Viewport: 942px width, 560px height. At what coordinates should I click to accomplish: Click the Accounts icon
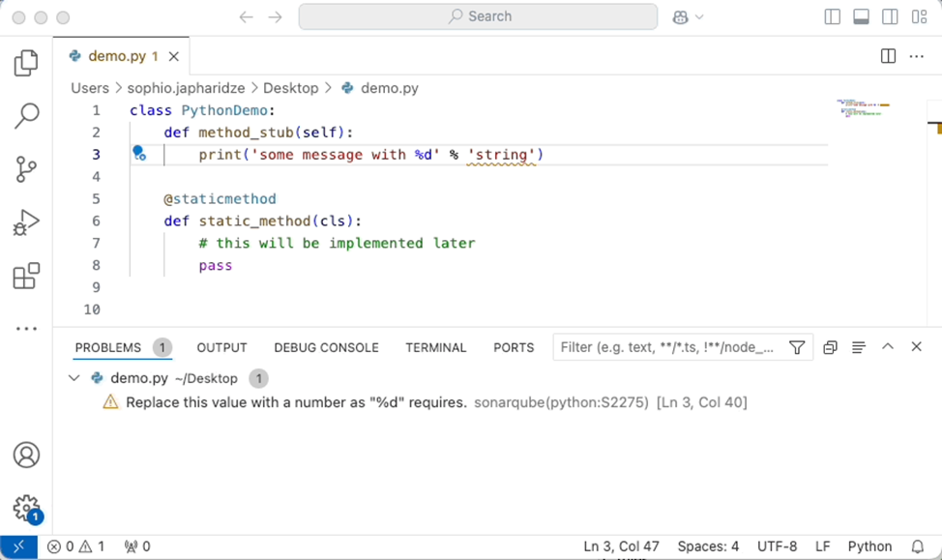pos(26,455)
